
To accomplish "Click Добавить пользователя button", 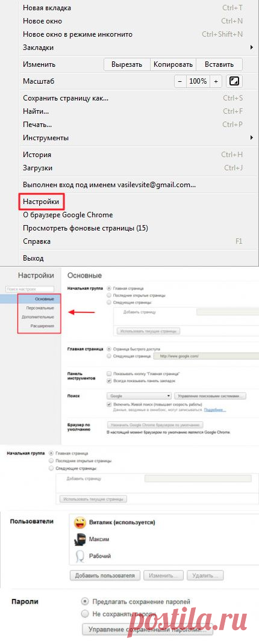I will click(x=105, y=575).
